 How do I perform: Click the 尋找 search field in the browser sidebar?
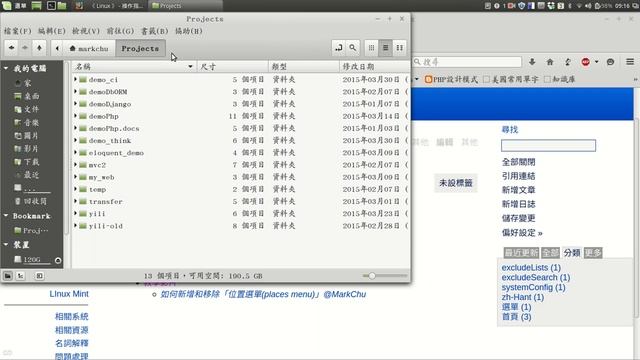click(x=548, y=145)
